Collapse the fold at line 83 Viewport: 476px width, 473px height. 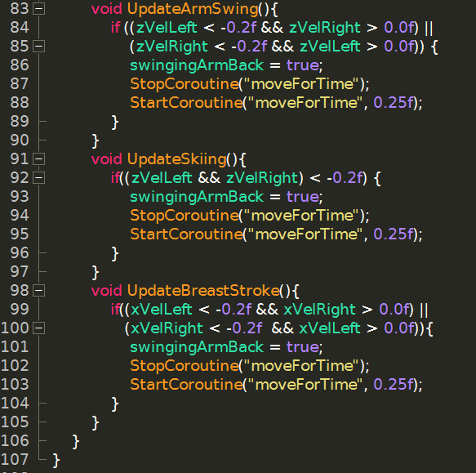pyautogui.click(x=39, y=9)
